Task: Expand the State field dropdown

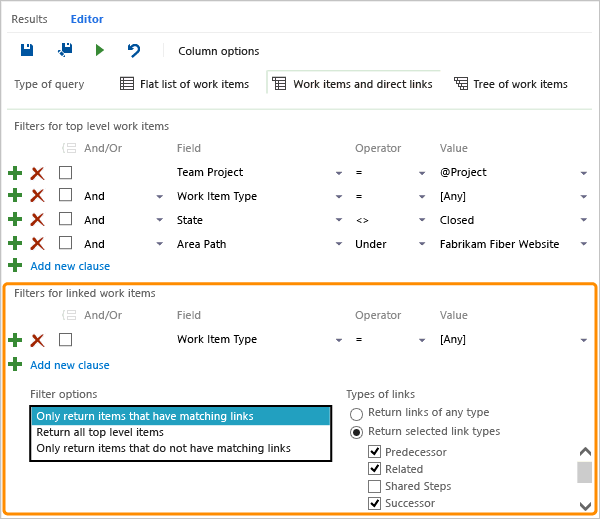Action: coord(339,220)
